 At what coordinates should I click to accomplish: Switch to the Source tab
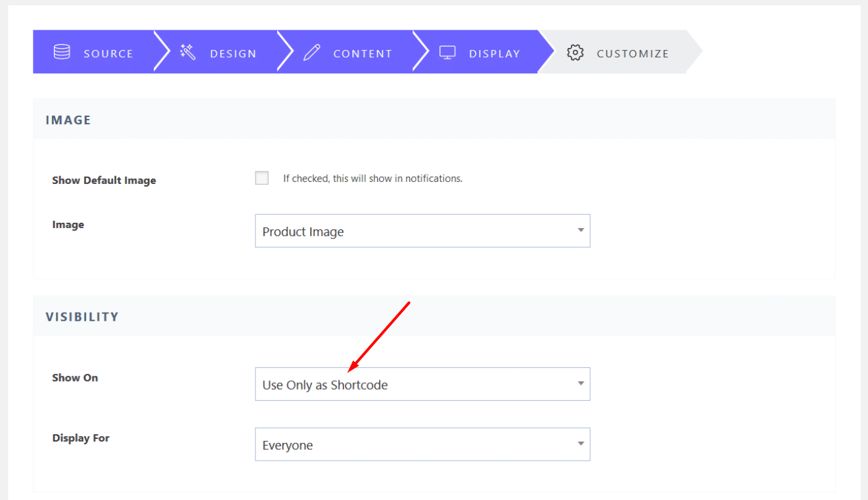point(99,53)
